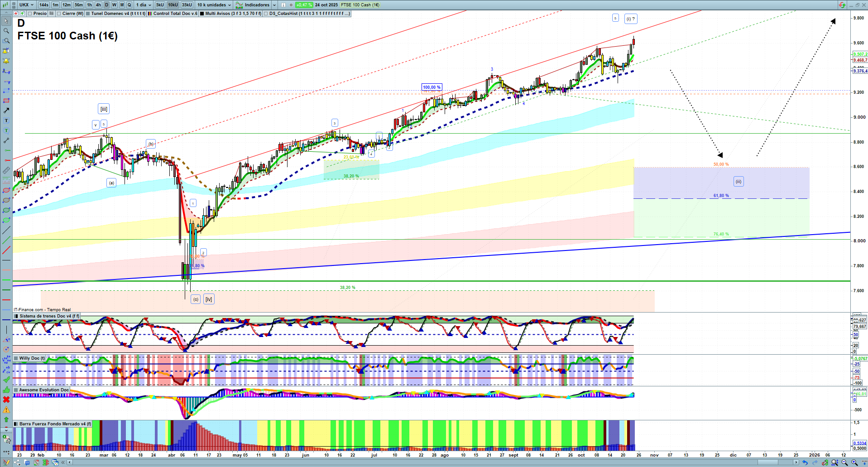This screenshot has height=467, width=868.
Task: Select the pointer cursor tool
Action: tap(6, 21)
